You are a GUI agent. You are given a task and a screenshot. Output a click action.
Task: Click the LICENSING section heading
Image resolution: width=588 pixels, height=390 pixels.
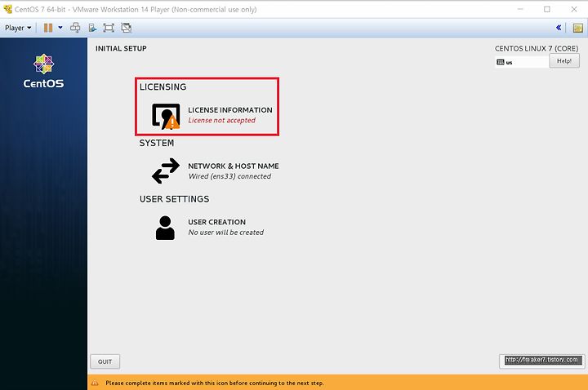click(x=163, y=87)
